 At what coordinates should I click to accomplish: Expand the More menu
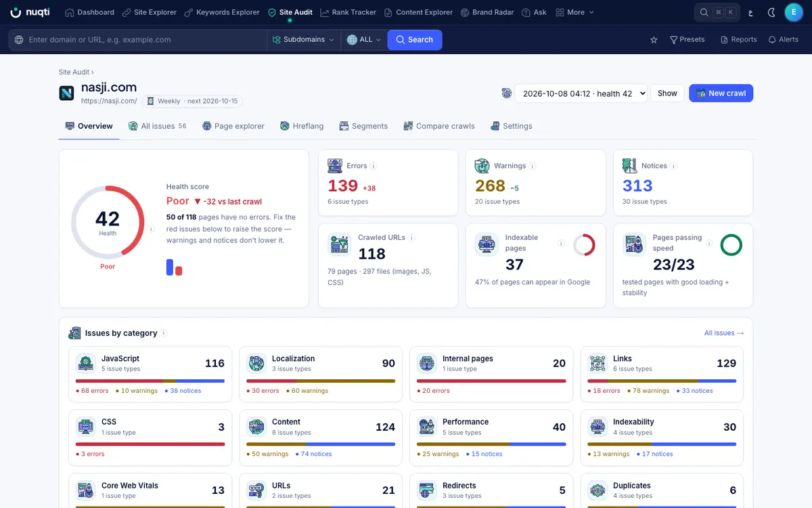(x=574, y=12)
